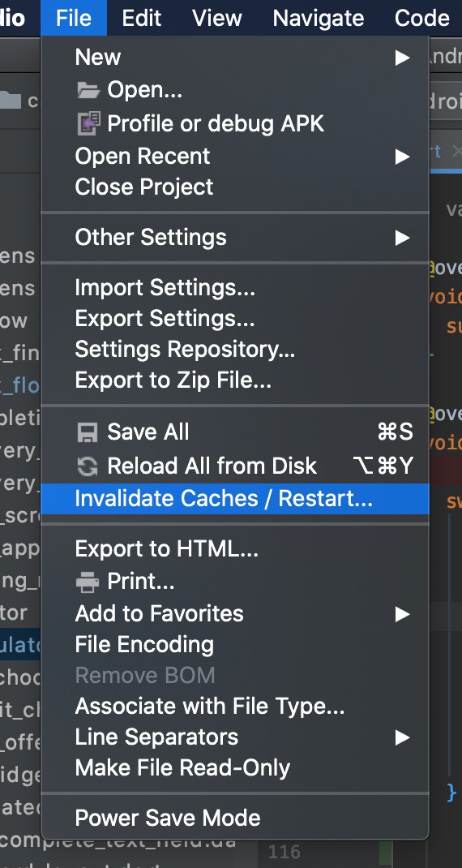
Task: Expand the Open Recent submenu arrow
Action: (x=402, y=157)
